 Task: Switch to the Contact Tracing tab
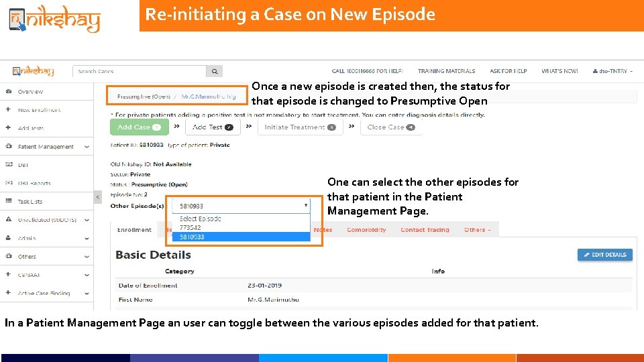coord(425,230)
